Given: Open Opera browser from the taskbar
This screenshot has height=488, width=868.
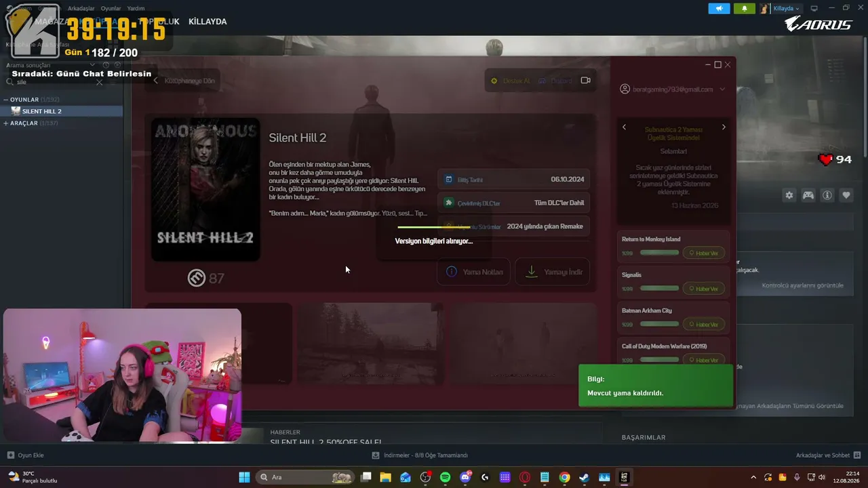Looking at the screenshot, I should 525,477.
